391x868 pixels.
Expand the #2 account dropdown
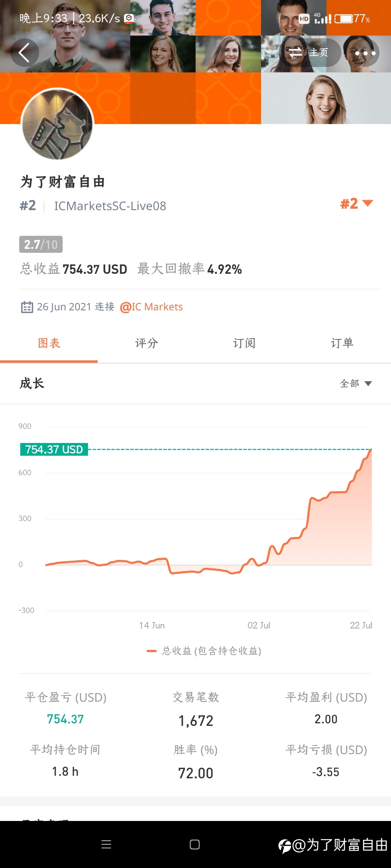click(357, 204)
